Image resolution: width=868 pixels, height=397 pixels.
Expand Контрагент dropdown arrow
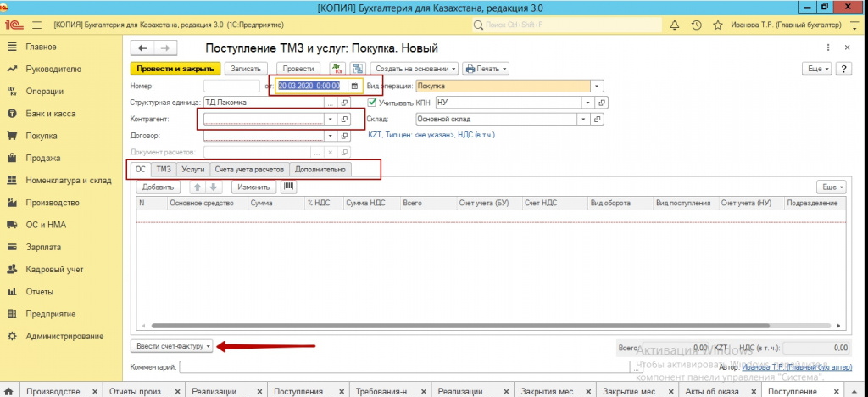click(x=331, y=119)
